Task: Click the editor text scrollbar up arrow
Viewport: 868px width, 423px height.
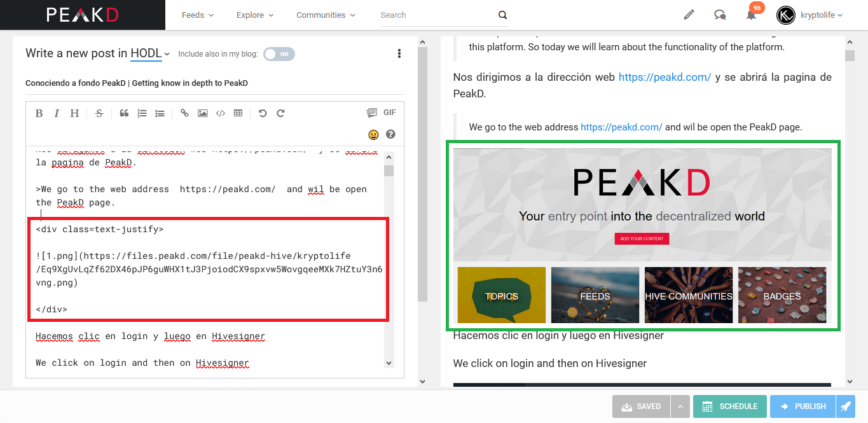Action: (389, 158)
